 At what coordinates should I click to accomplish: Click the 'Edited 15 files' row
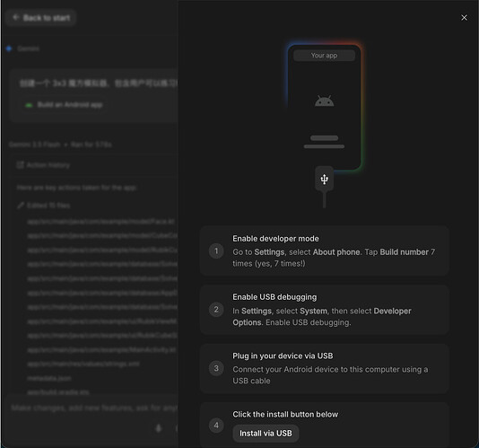pos(44,206)
